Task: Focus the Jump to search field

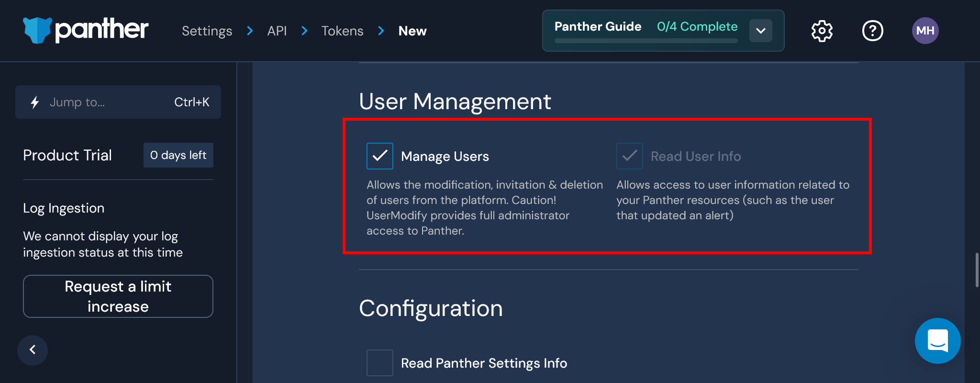Action: point(118,102)
